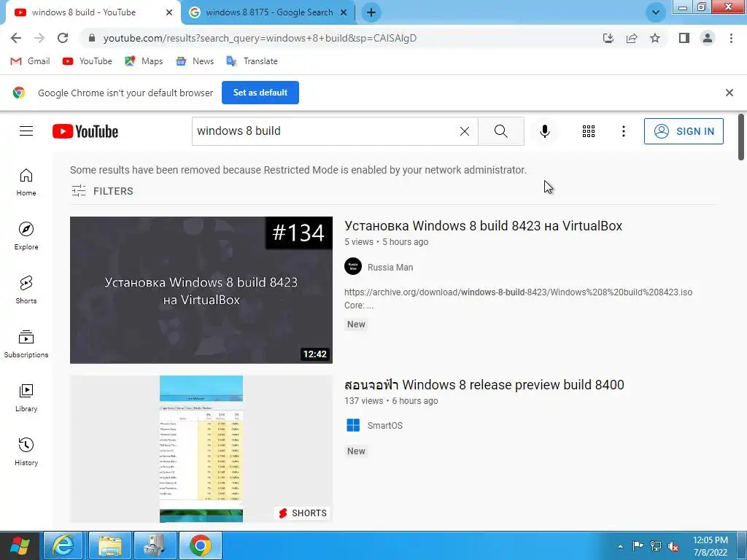Open the Chrome profile avatar

708,38
